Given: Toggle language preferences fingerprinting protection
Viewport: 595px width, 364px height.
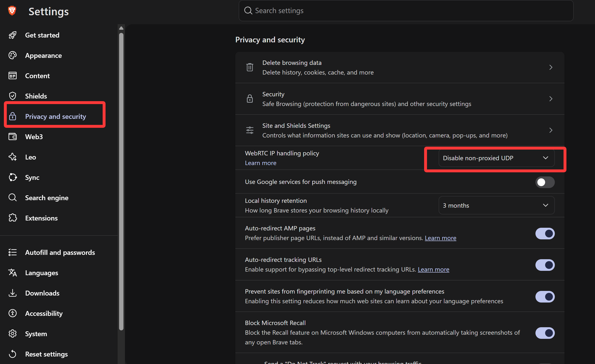Looking at the screenshot, I should point(545,297).
